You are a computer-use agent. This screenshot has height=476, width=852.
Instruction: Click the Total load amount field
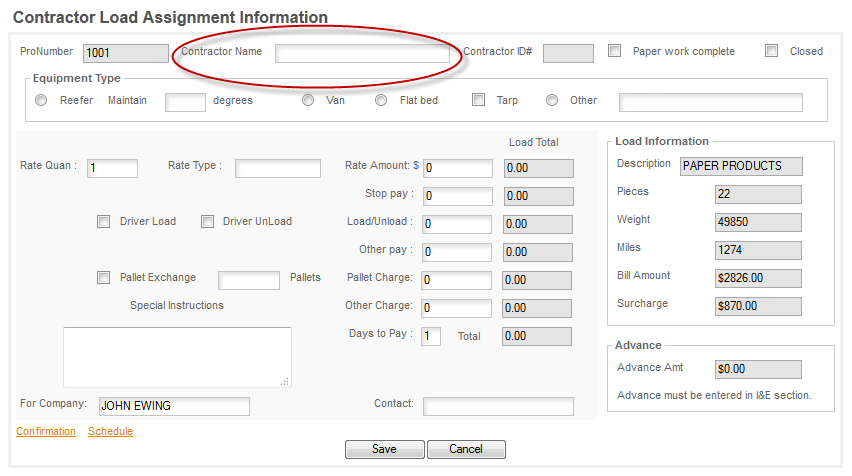coord(537,336)
